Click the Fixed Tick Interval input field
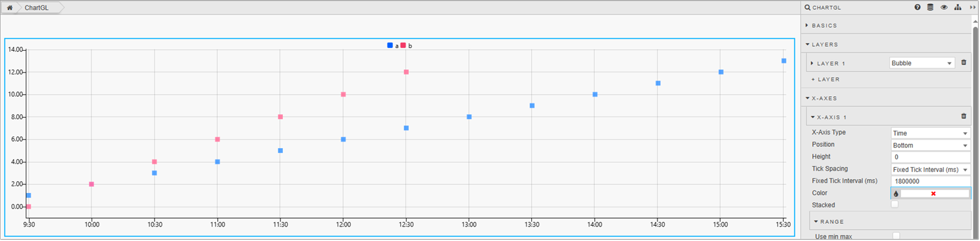This screenshot has height=241, width=980. 930,181
